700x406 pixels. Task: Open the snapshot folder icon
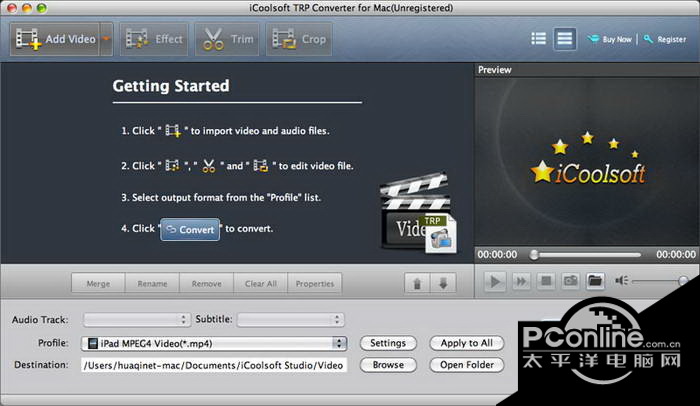595,281
